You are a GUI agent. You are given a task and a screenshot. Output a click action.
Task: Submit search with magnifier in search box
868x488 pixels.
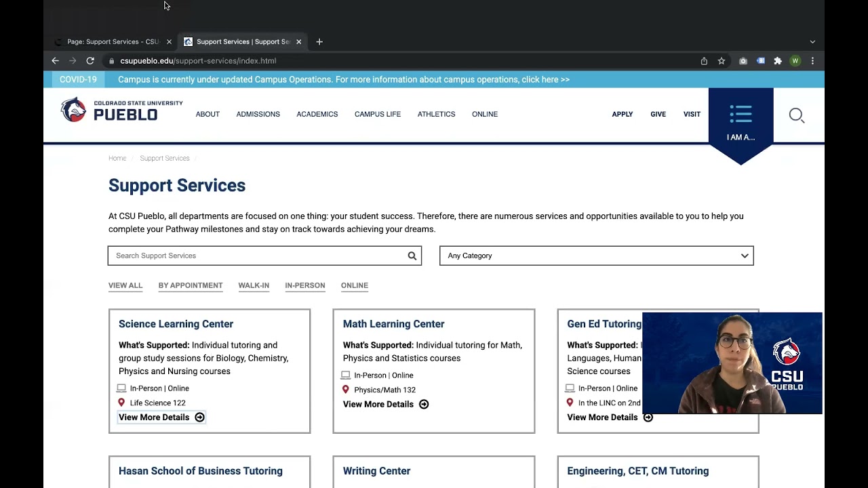coord(412,256)
